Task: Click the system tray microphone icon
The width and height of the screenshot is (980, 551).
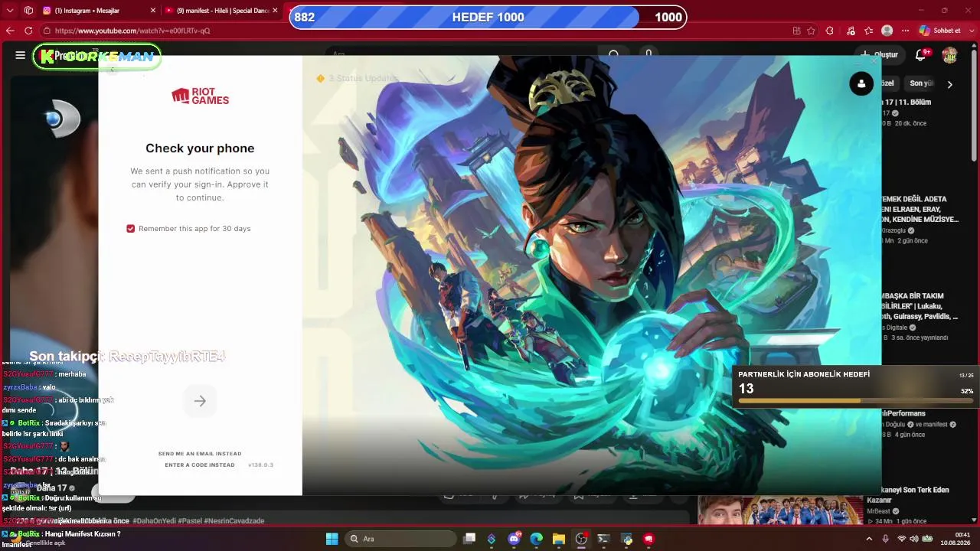Action: point(886,539)
